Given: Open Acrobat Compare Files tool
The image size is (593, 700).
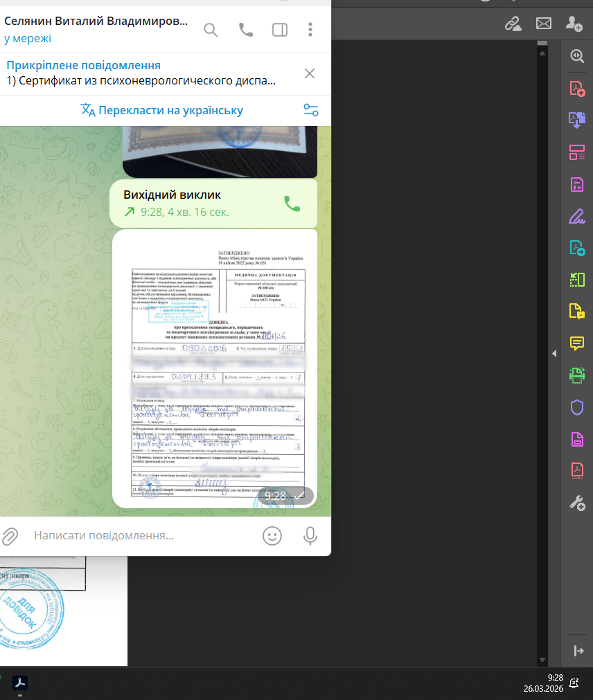Looking at the screenshot, I should (577, 280).
